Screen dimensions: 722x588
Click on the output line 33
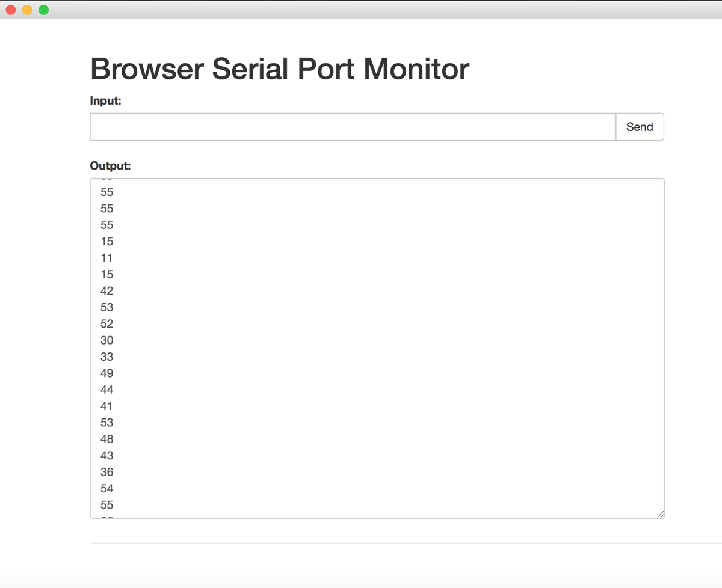coord(107,357)
